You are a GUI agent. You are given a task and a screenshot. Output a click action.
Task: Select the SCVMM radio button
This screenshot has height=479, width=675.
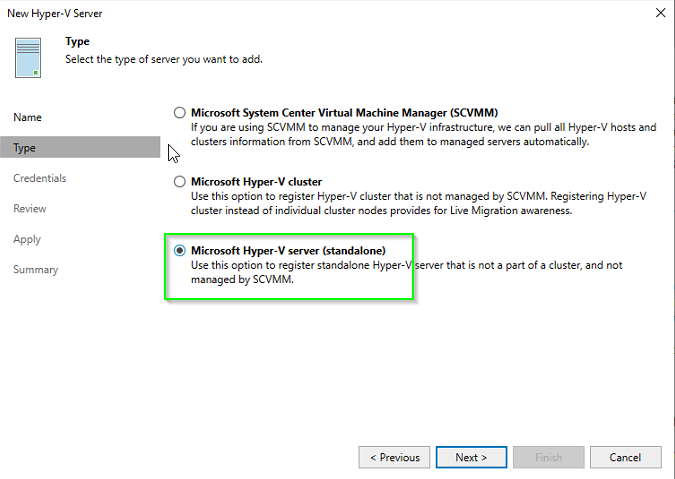(180, 113)
